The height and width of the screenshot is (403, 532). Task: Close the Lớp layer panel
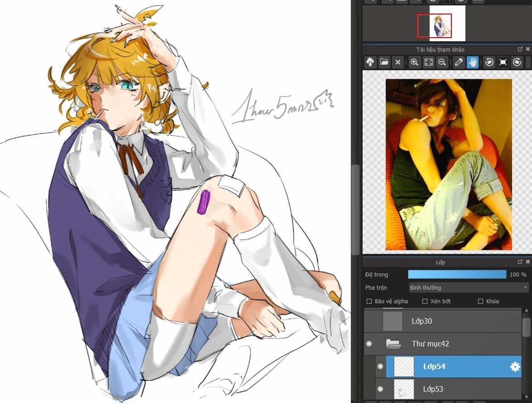coord(527,262)
